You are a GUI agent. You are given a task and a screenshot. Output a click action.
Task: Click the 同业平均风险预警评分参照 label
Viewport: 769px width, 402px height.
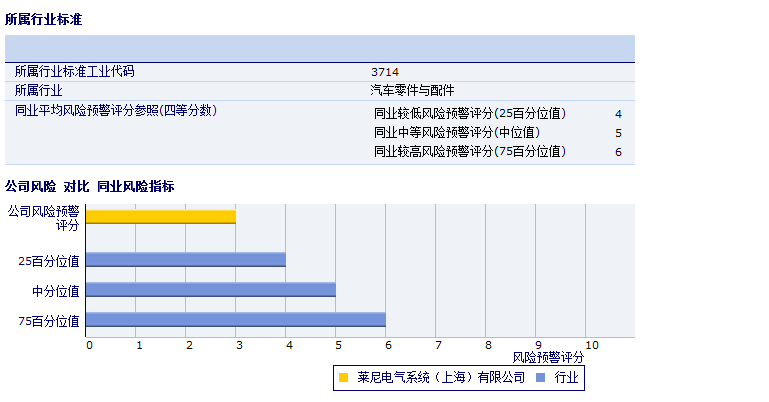click(x=116, y=110)
